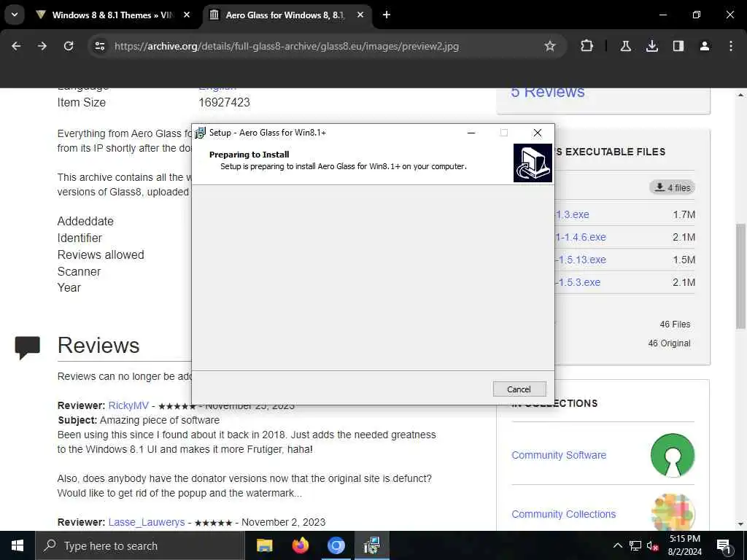747x560 pixels.
Task: Toggle the browser side panel icon
Action: [x=678, y=46]
